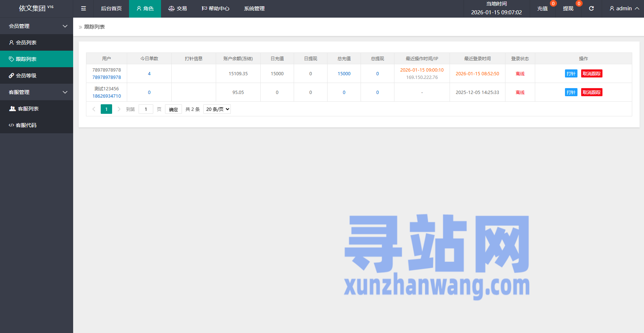The width and height of the screenshot is (644, 333).
Task: Open 客服代码 in the sidebar
Action: pos(26,125)
